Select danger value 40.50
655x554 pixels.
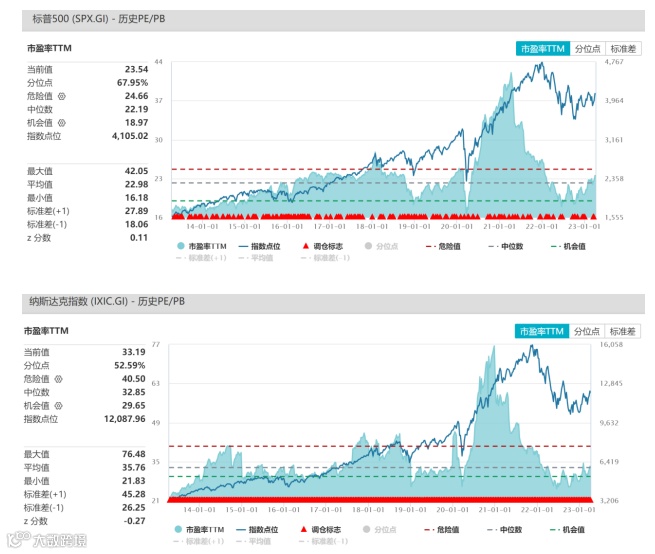[134, 379]
